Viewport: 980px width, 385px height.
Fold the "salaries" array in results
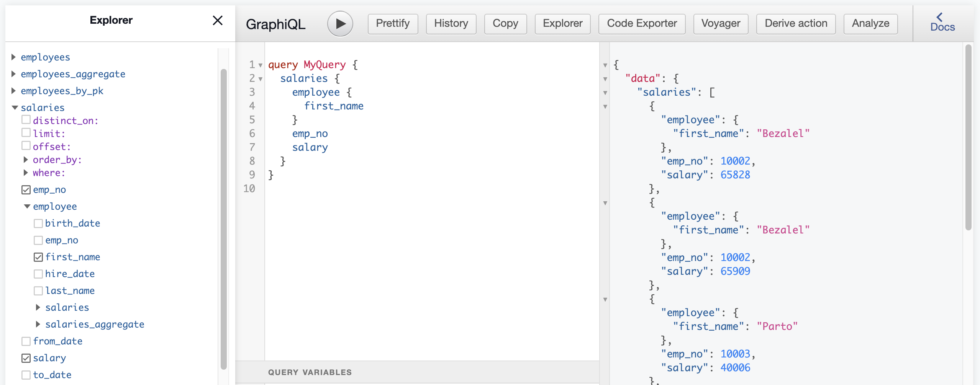click(605, 93)
